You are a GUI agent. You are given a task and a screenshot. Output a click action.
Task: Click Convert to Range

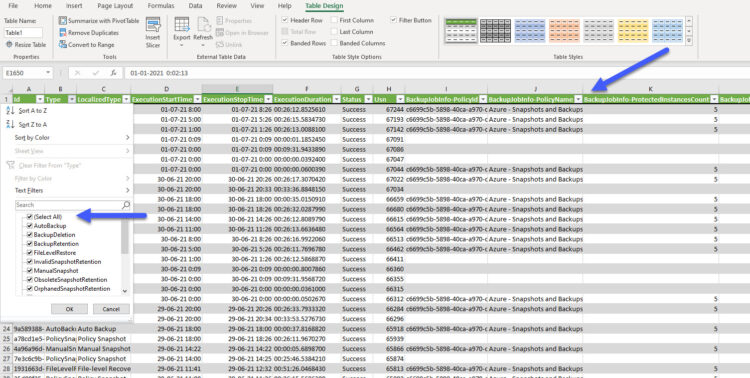pyautogui.click(x=87, y=44)
